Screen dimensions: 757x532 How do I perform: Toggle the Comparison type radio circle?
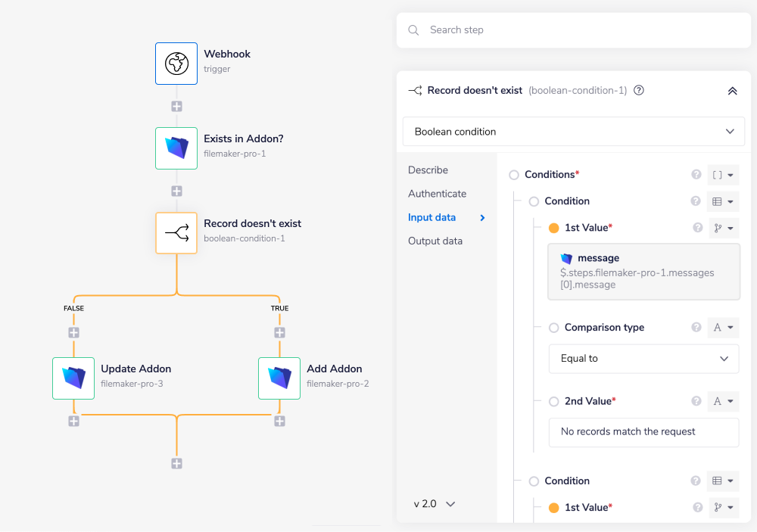coord(554,328)
